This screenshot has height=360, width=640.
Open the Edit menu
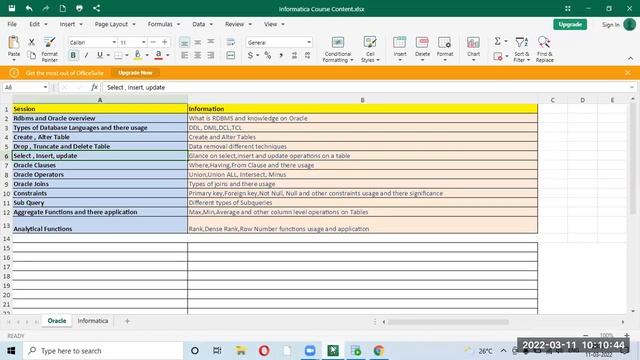(x=38, y=24)
